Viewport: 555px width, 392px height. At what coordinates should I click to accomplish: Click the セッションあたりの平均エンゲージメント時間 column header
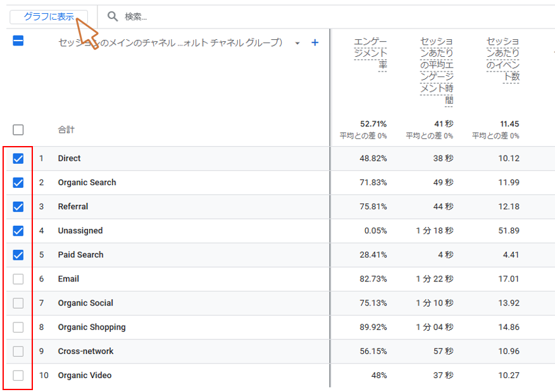(x=437, y=70)
